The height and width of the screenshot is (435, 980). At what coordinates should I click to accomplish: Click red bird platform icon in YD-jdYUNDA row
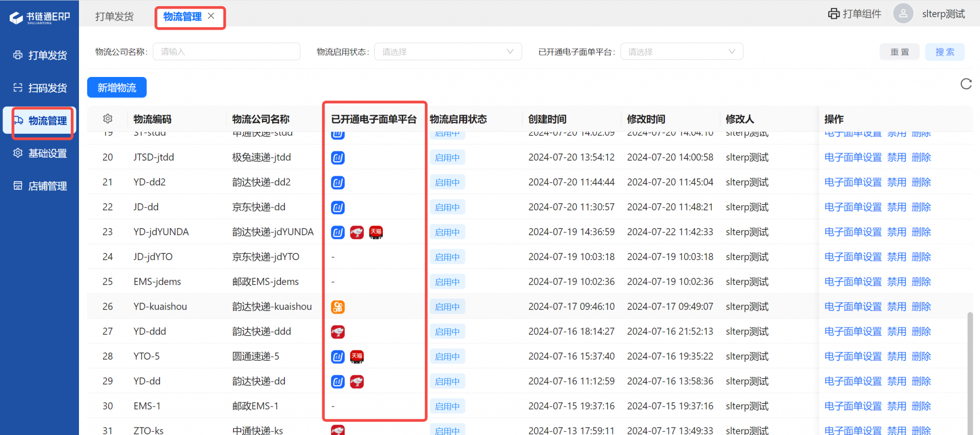coord(357,232)
